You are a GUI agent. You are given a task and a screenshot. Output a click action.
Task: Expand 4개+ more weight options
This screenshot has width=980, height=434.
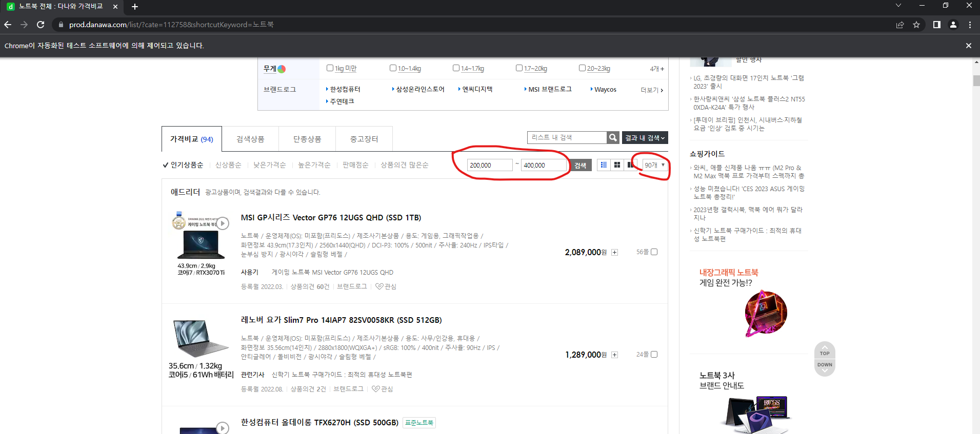657,69
